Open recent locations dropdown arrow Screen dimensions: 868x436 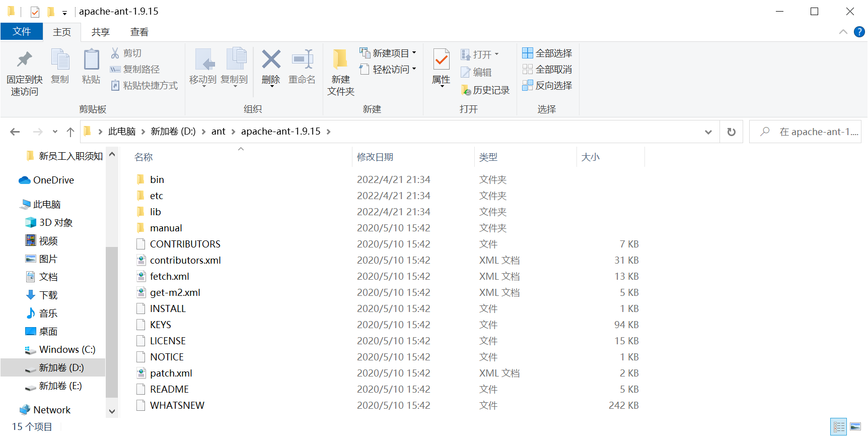[x=55, y=132]
